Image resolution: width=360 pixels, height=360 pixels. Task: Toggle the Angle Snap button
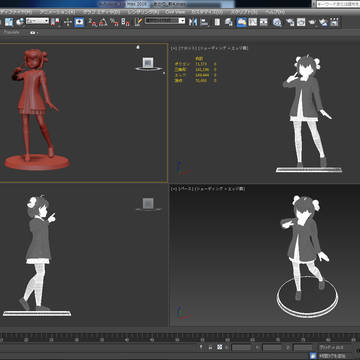point(103,22)
